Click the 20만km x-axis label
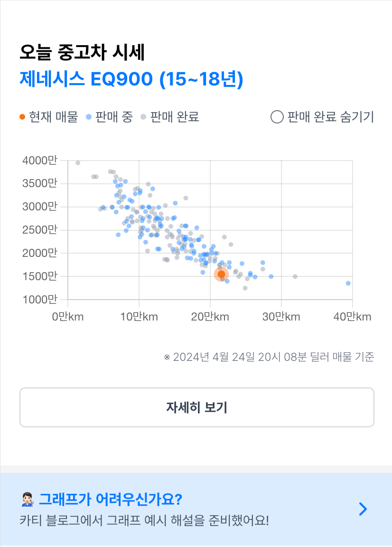 click(210, 317)
